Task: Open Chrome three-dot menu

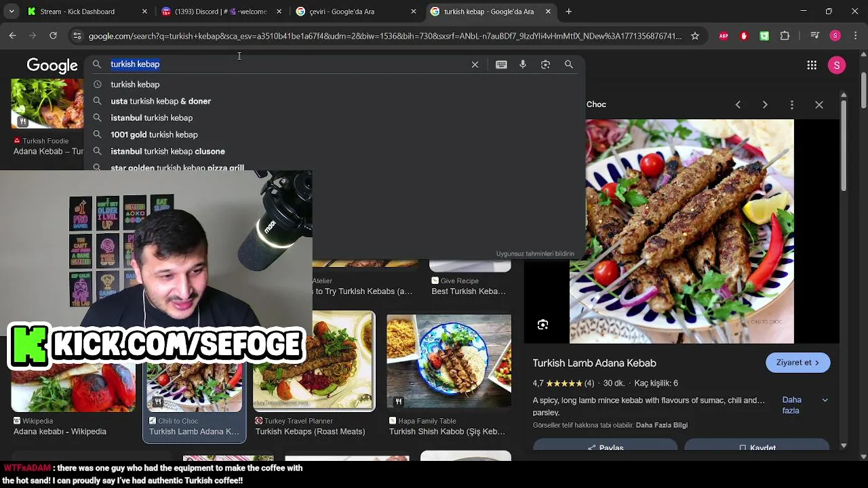Action: [x=856, y=36]
